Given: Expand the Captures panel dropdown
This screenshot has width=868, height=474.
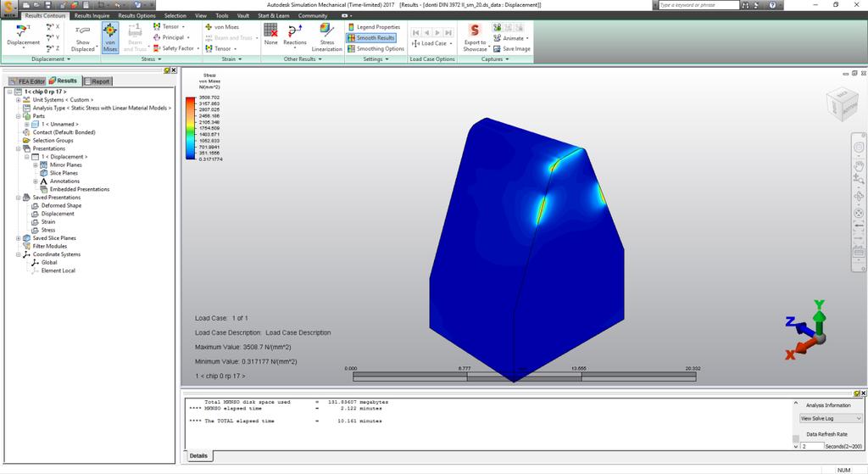Looking at the screenshot, I should click(495, 59).
